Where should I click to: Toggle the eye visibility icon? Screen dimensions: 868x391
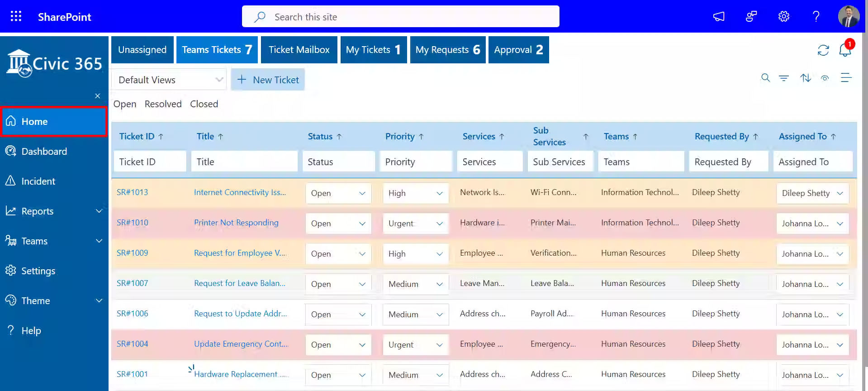tap(825, 78)
